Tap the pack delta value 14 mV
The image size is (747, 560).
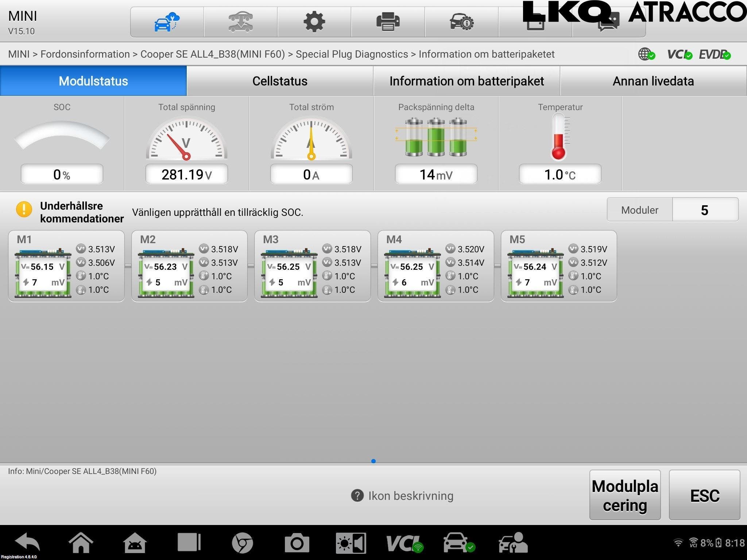pyautogui.click(x=436, y=174)
